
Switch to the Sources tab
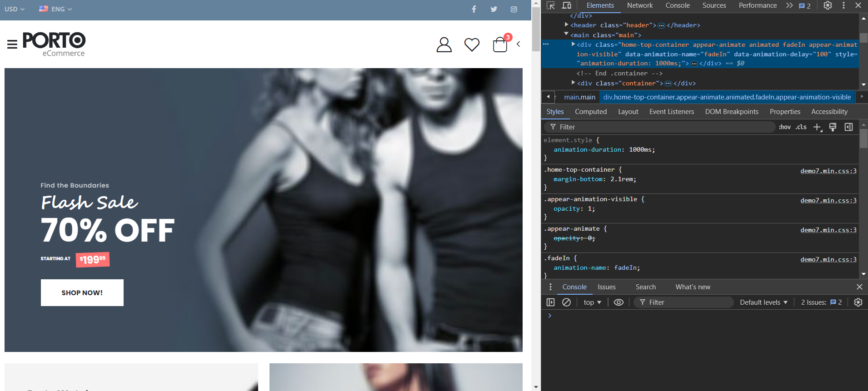tap(714, 5)
